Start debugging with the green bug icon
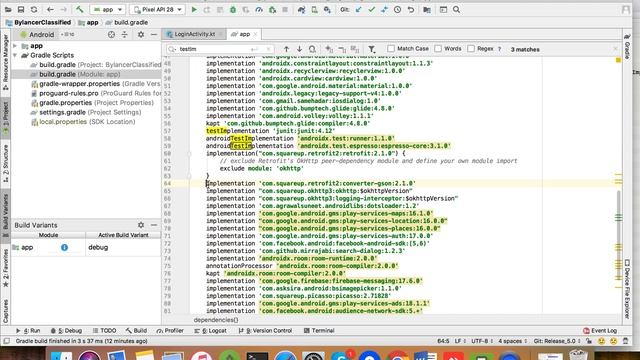The height and width of the screenshot is (360, 640). (233, 9)
